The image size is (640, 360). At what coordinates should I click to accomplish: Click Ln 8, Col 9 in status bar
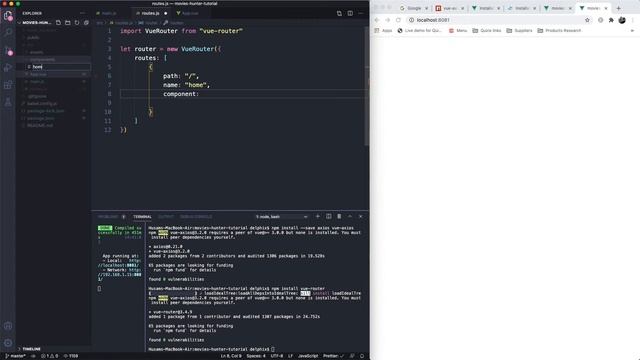click(x=231, y=356)
